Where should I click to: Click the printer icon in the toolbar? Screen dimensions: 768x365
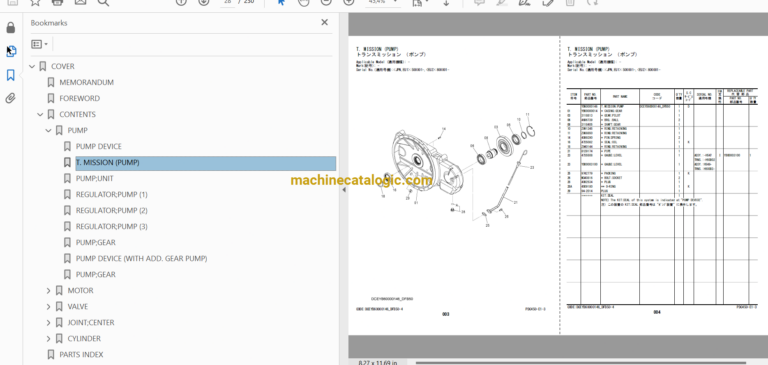point(57,2)
